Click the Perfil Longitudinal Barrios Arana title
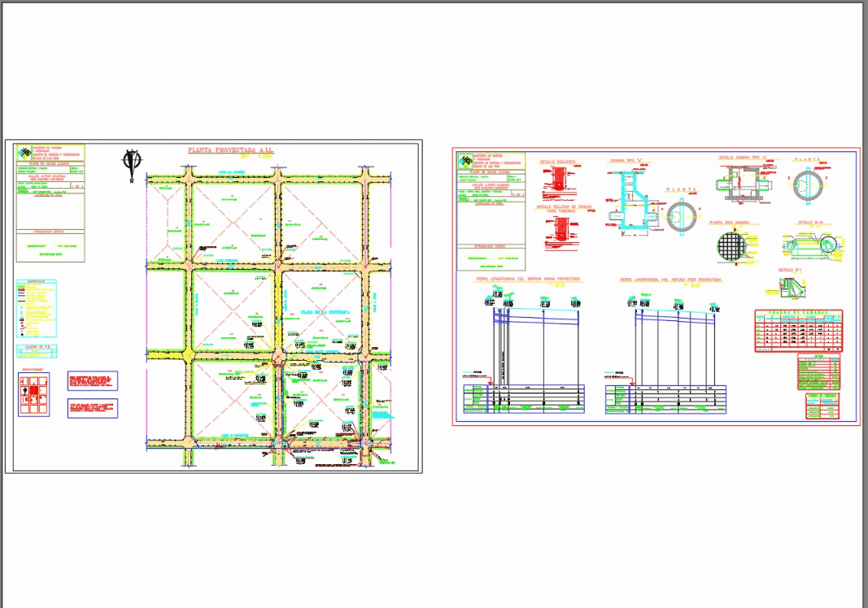Image resolution: width=868 pixels, height=608 pixels. [527, 278]
